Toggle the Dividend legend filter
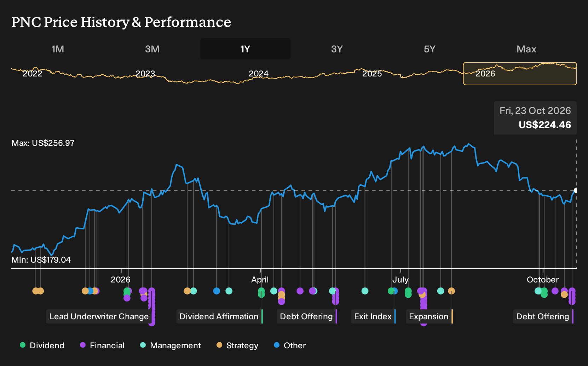 coord(42,345)
